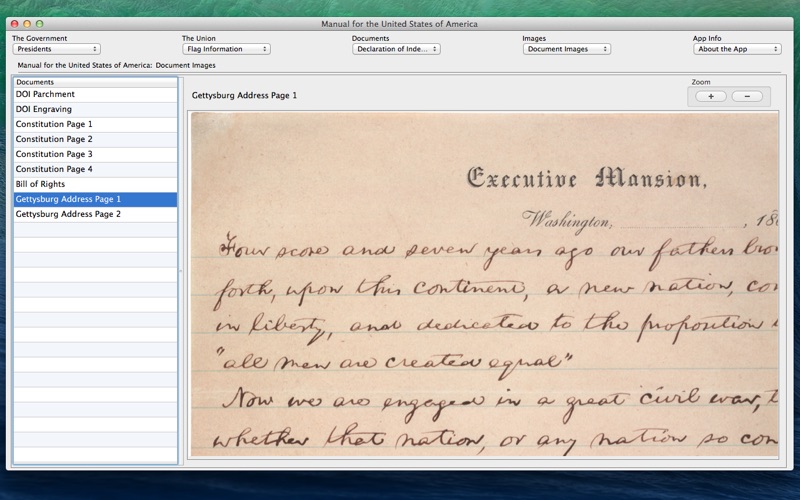800x500 pixels.
Task: Choose Constitution Page 4 row
Action: 95,169
